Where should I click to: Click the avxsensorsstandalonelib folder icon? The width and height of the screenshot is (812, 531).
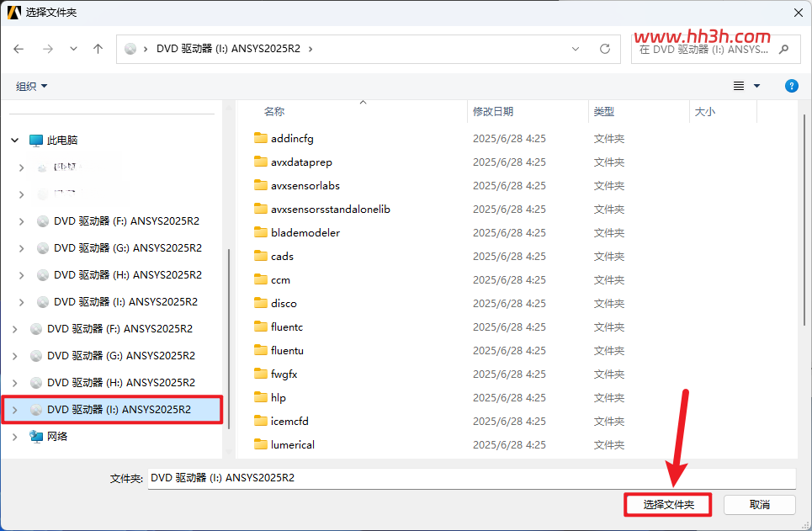[x=261, y=209]
